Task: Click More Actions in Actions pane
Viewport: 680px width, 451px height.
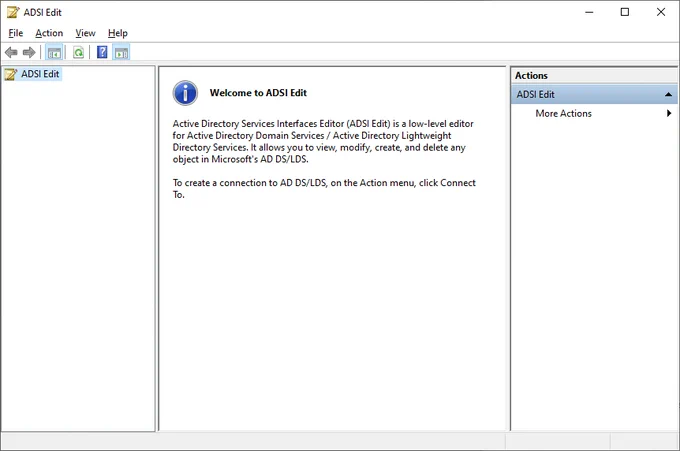Action: (x=563, y=113)
